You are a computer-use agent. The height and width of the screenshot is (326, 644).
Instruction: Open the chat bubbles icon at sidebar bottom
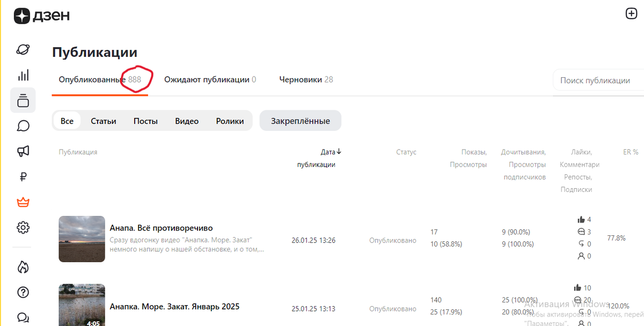[x=23, y=317]
